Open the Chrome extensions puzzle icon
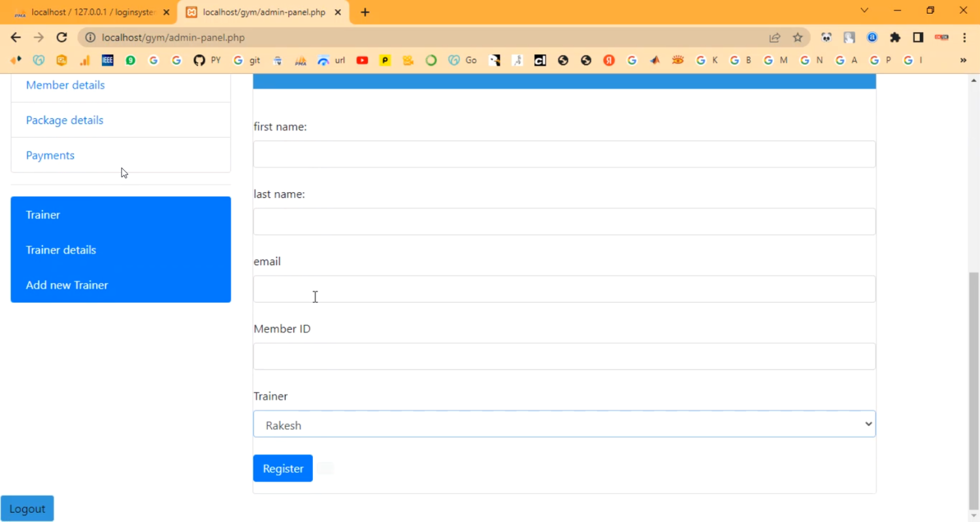The width and height of the screenshot is (980, 522). [895, 37]
